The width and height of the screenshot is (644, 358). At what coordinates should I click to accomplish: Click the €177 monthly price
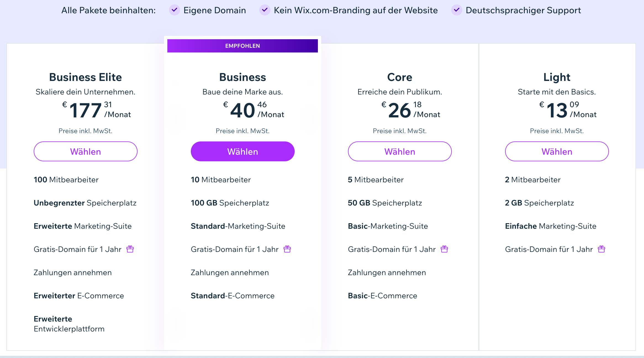pos(96,110)
